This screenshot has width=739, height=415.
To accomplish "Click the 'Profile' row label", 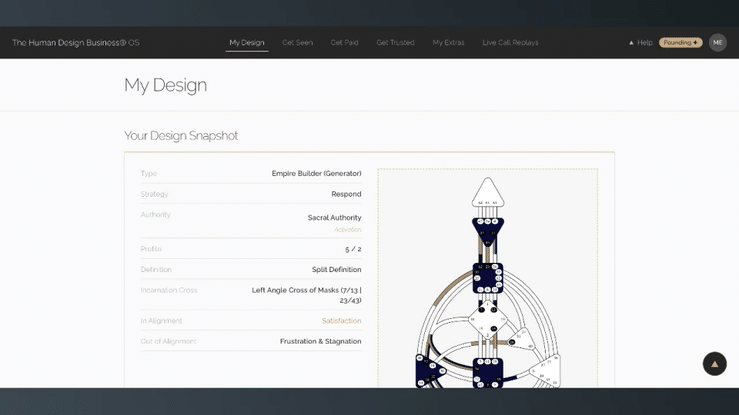I will [151, 249].
